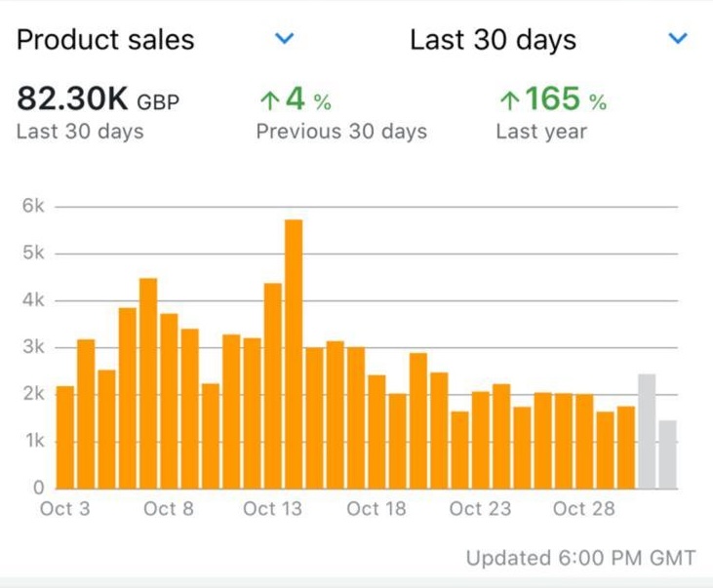Screen dimensions: 713x588
Task: Click the tallest orange bar near Oct 13
Action: click(x=294, y=353)
